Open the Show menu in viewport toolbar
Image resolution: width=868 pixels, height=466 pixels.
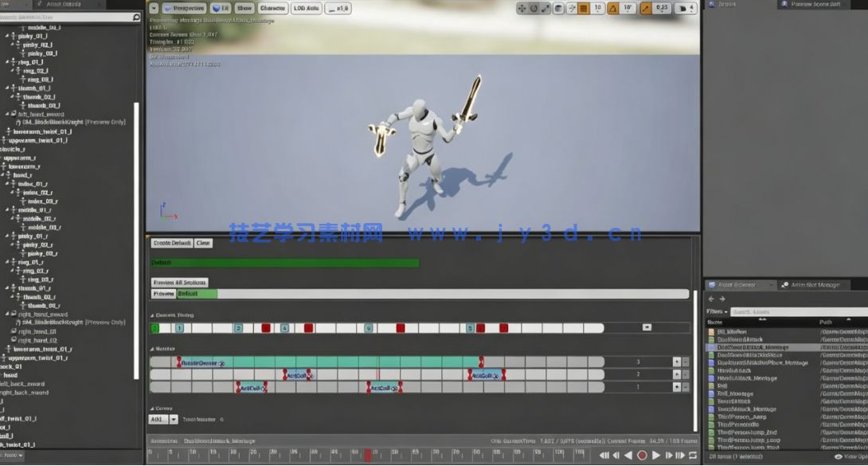244,9
